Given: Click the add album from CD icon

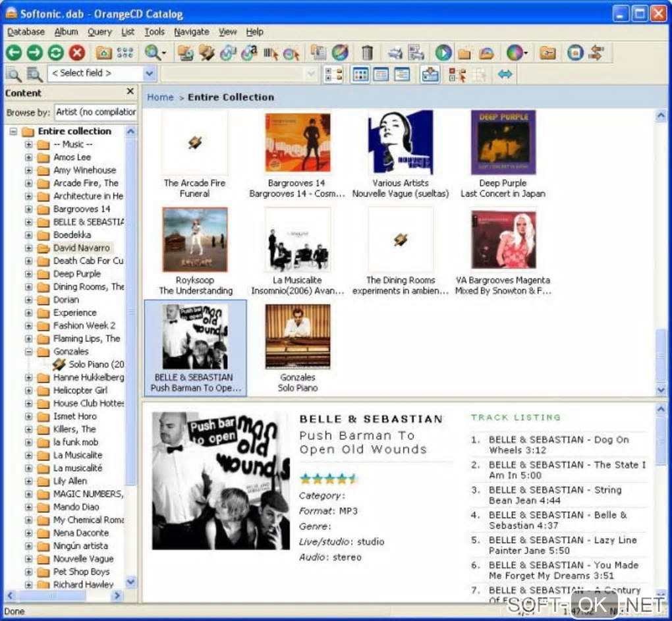Looking at the screenshot, I should (x=186, y=53).
